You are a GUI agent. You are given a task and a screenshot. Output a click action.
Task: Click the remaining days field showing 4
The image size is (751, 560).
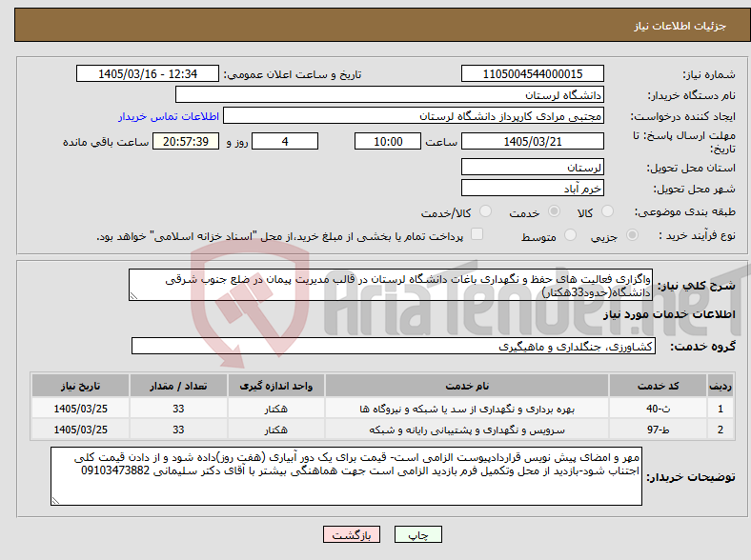[x=285, y=141]
